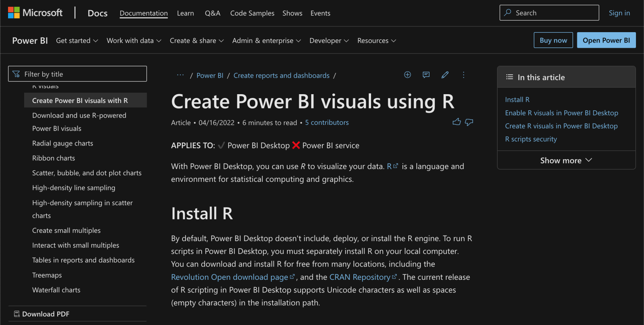Open Radial gauge charts article
The image size is (644, 325).
click(62, 143)
